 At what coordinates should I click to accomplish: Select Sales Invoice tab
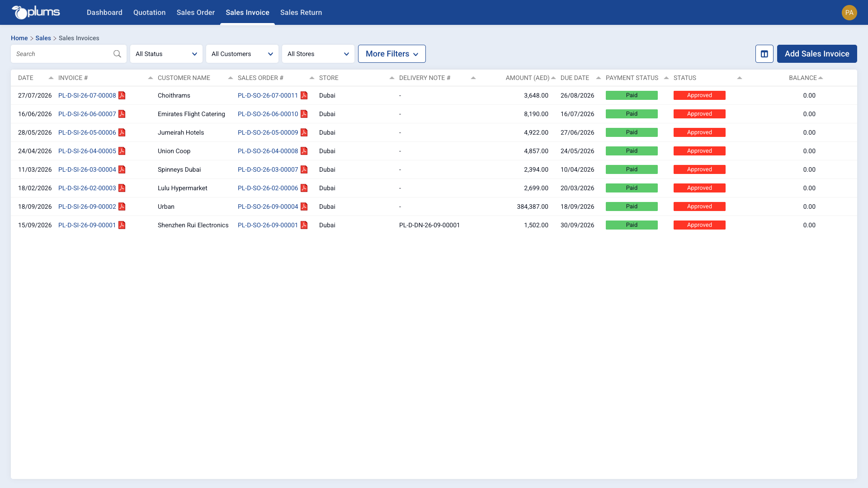(247, 12)
